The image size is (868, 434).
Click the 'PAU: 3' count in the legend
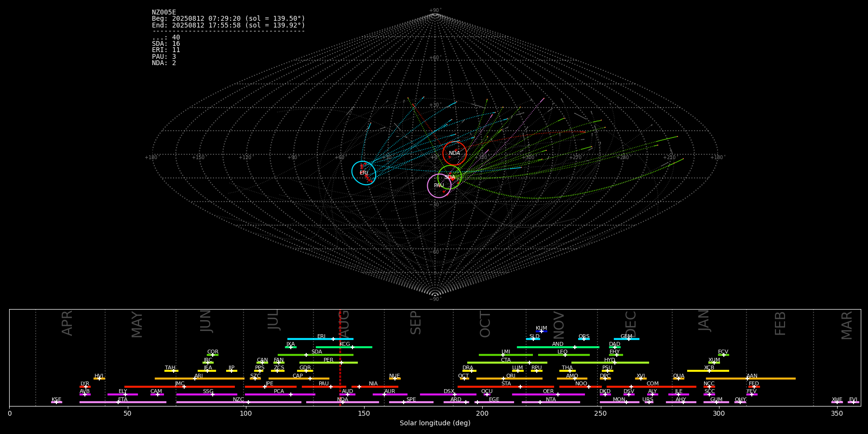[x=164, y=57]
